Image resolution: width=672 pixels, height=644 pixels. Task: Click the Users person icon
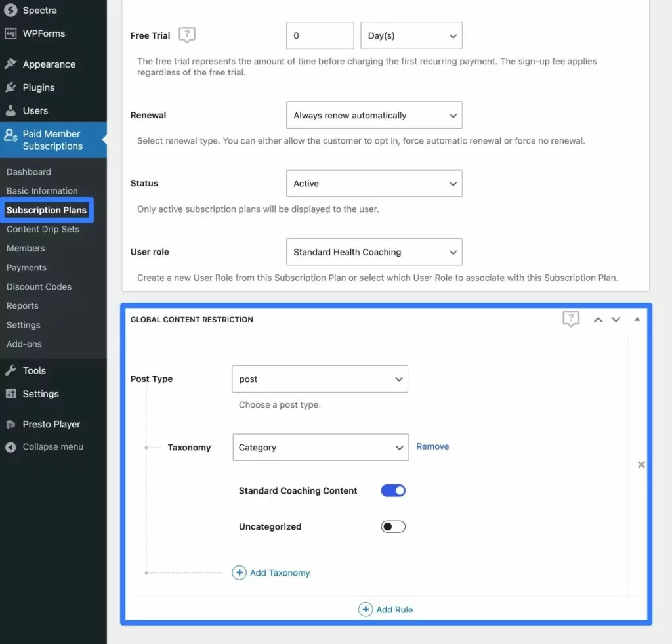pyautogui.click(x=10, y=110)
